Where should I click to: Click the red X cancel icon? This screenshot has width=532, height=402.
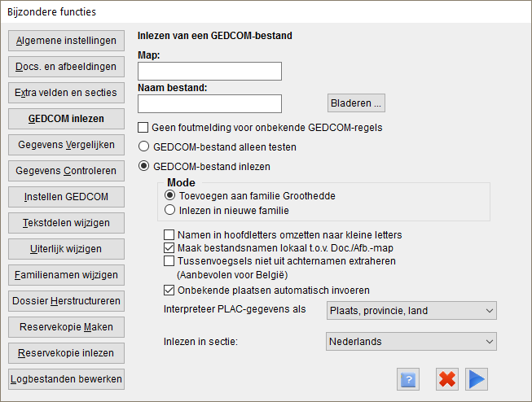(x=446, y=379)
